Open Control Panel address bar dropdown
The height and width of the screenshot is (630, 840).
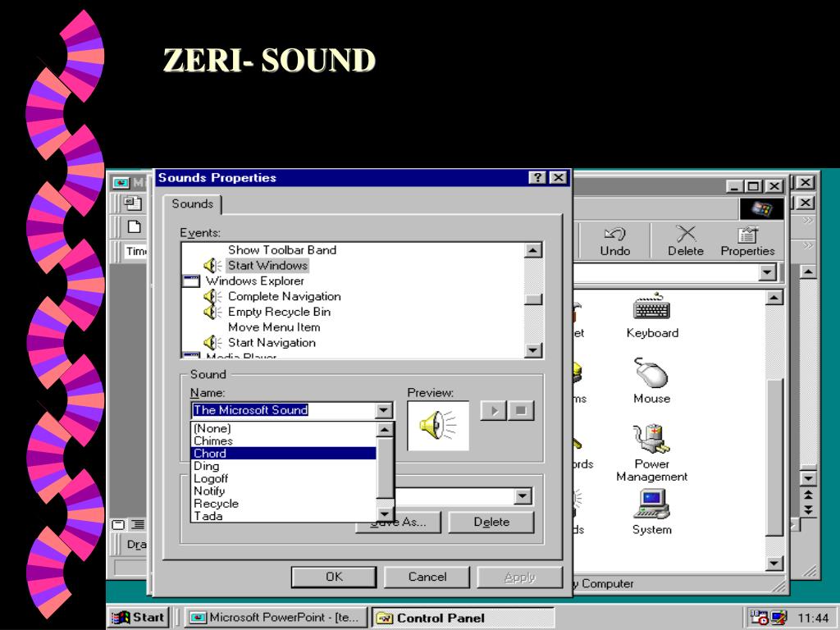[767, 272]
